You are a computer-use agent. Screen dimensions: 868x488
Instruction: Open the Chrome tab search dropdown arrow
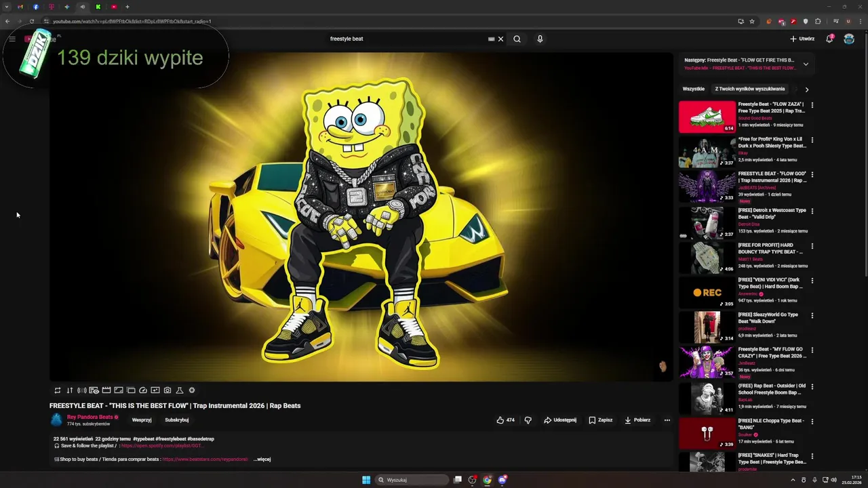coord(7,7)
